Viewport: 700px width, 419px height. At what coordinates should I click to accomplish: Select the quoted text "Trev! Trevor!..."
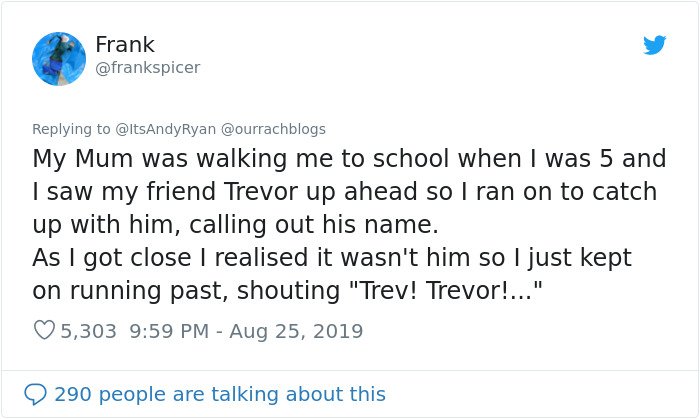(445, 291)
